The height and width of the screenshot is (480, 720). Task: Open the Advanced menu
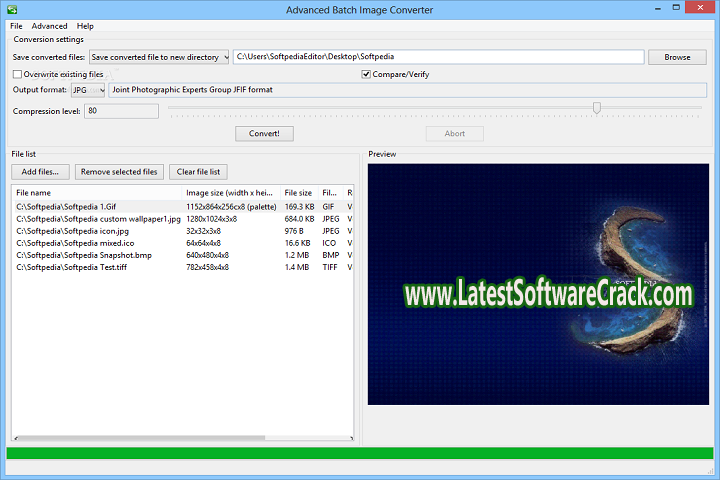point(50,26)
